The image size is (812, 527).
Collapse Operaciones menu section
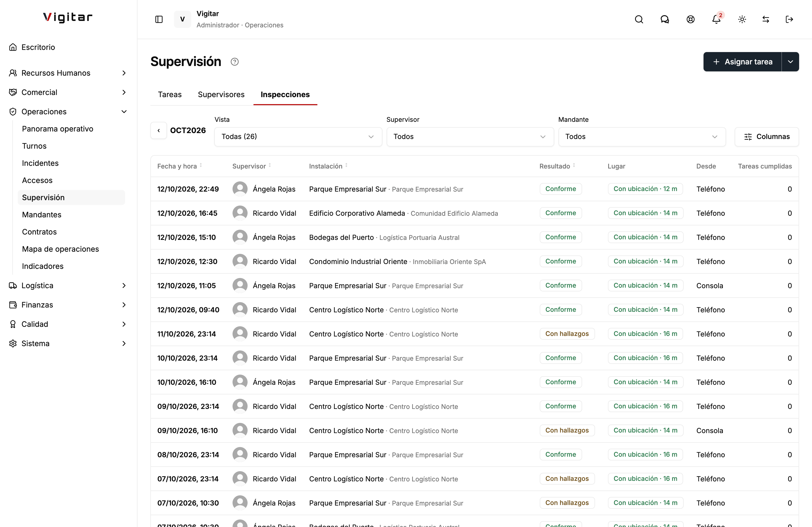point(68,111)
